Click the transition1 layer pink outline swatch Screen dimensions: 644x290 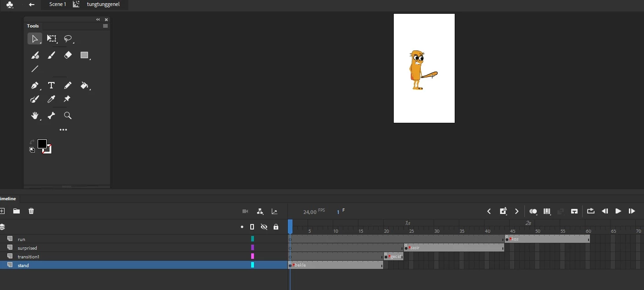(x=253, y=257)
